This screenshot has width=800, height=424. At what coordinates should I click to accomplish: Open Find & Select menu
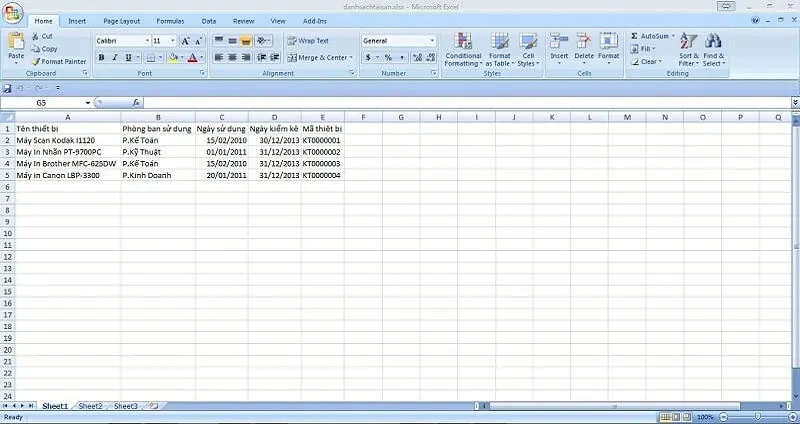[713, 49]
